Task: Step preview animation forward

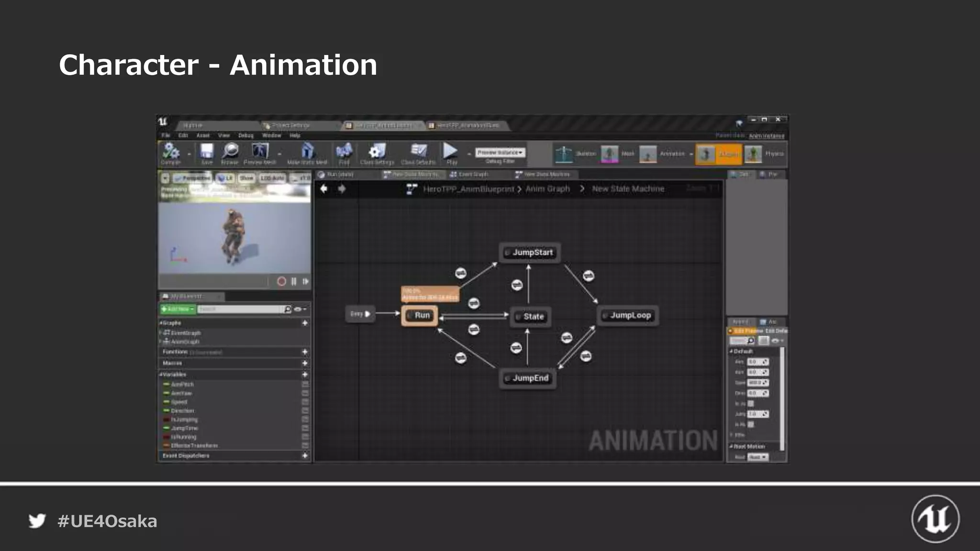Action: (x=305, y=281)
